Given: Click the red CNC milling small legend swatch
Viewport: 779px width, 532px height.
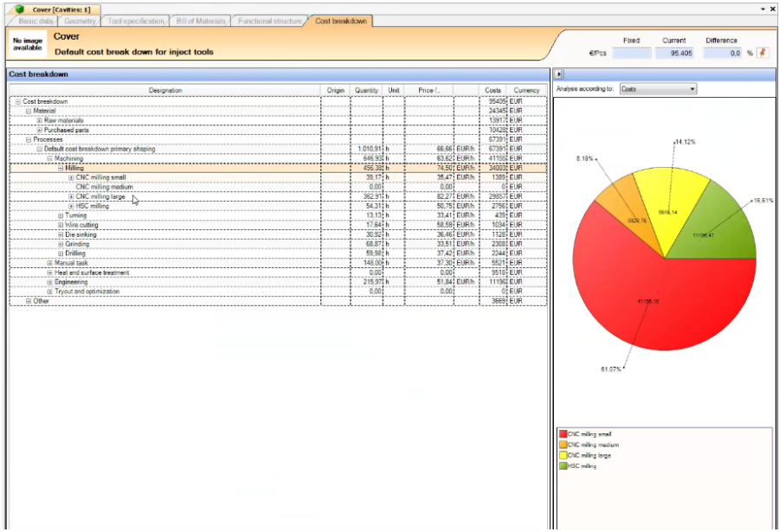Looking at the screenshot, I should pos(563,433).
